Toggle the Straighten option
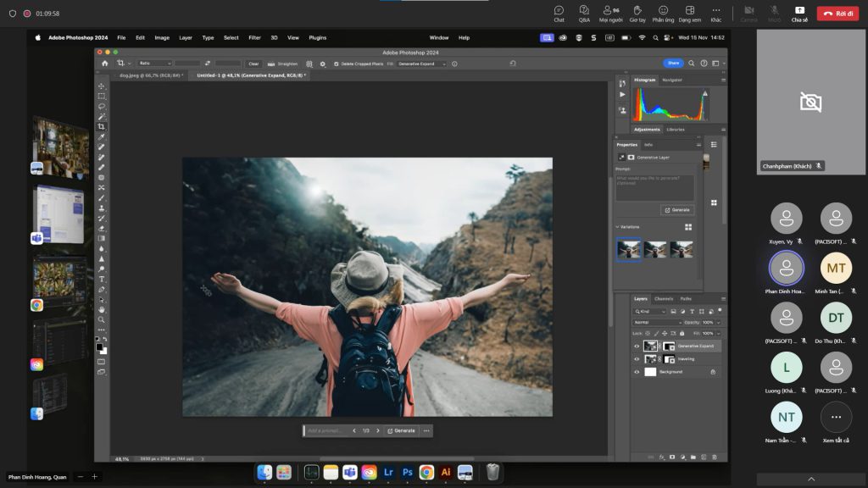Image resolution: width=868 pixels, height=488 pixels. (x=283, y=64)
